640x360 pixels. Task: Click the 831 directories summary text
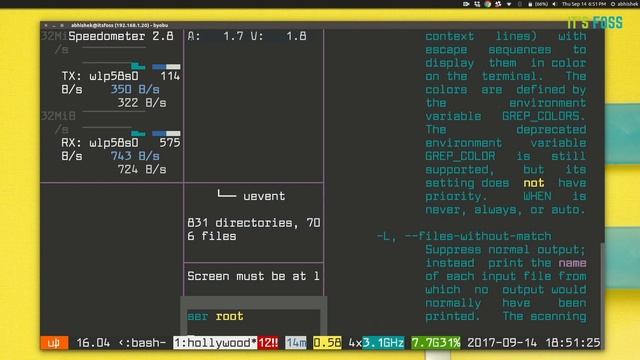point(253,229)
